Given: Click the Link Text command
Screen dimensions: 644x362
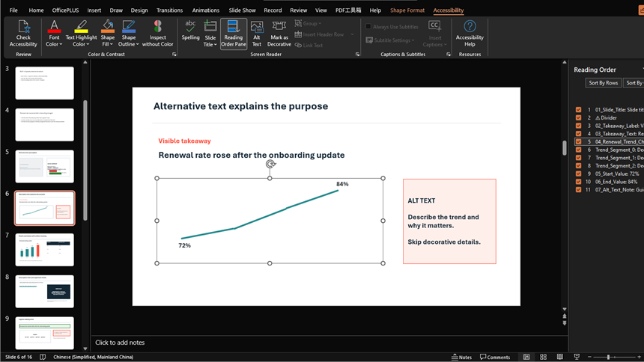Looking at the screenshot, I should tap(309, 45).
